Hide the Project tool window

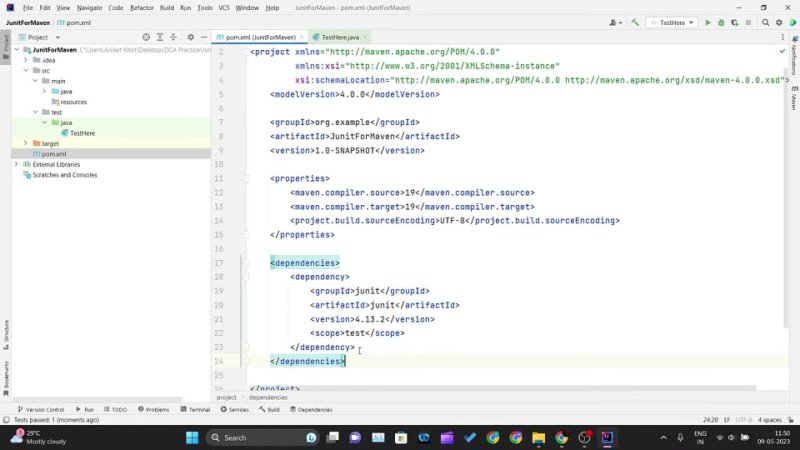pyautogui.click(x=204, y=37)
